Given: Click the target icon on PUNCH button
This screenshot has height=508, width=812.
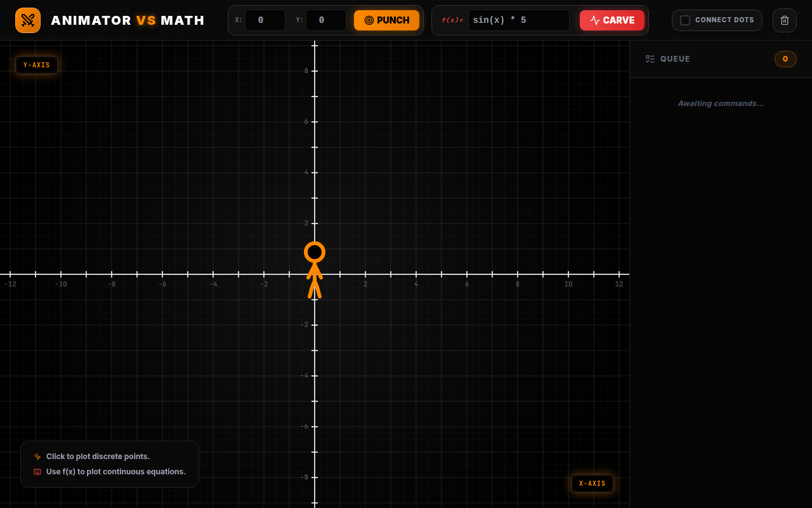Looking at the screenshot, I should 369,20.
